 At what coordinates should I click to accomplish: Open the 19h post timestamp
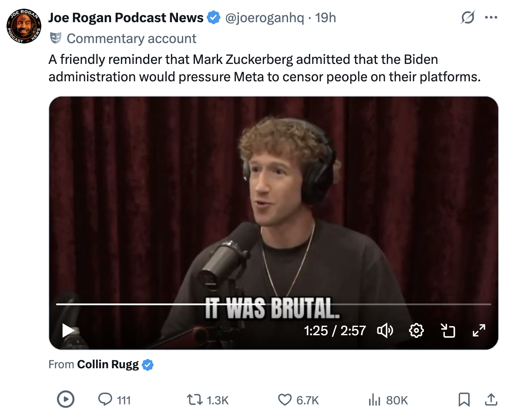325,18
